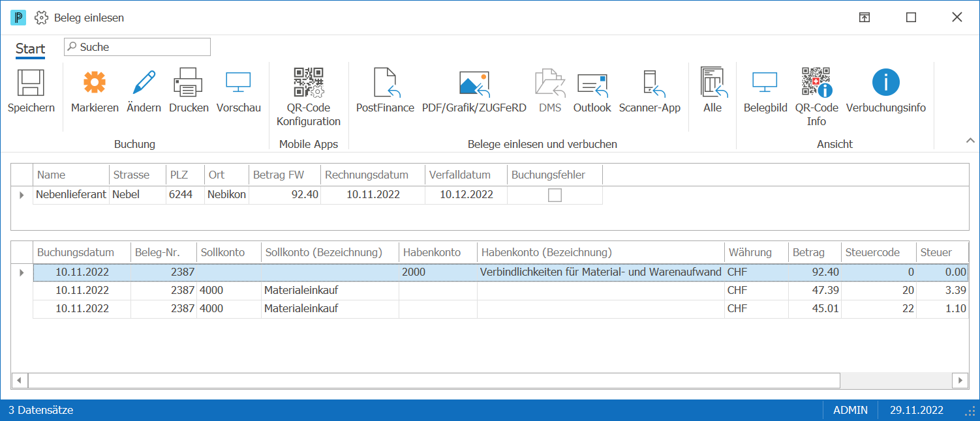Click the Markieren orange gear icon
The width and height of the screenshot is (980, 421).
pyautogui.click(x=95, y=83)
